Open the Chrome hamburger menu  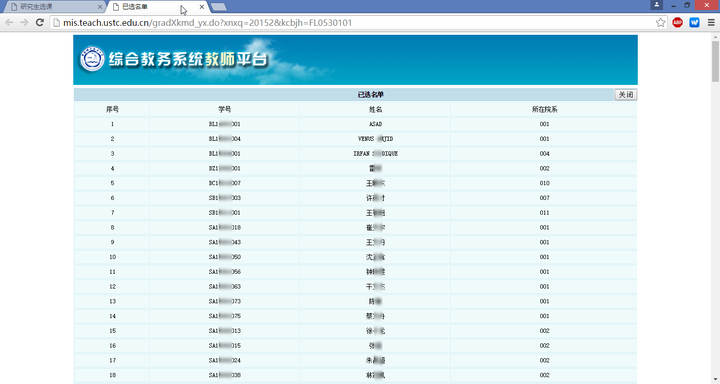pos(711,23)
